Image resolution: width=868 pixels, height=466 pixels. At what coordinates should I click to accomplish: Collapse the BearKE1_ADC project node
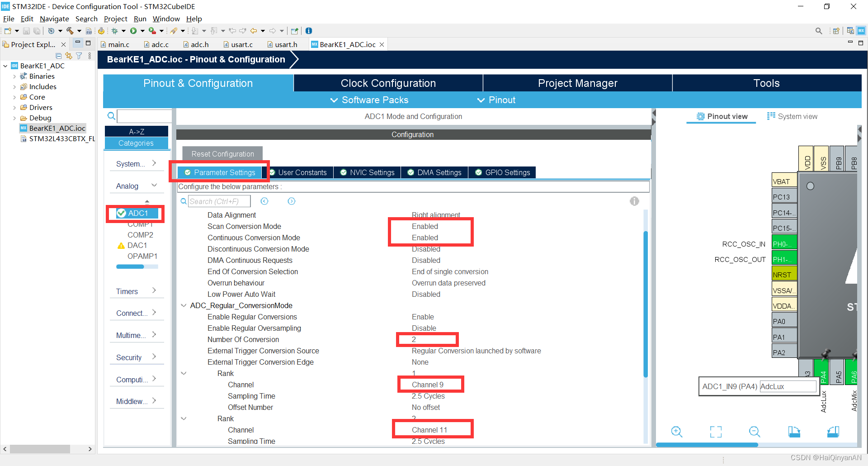(5, 66)
